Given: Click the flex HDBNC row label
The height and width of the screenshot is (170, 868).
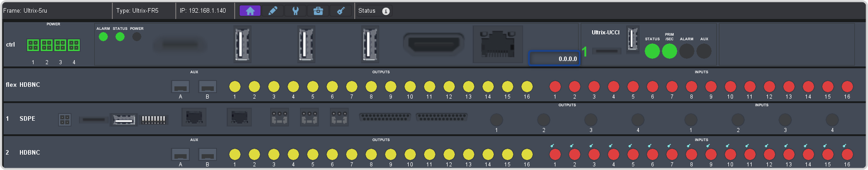Looking at the screenshot, I should click(x=23, y=85).
